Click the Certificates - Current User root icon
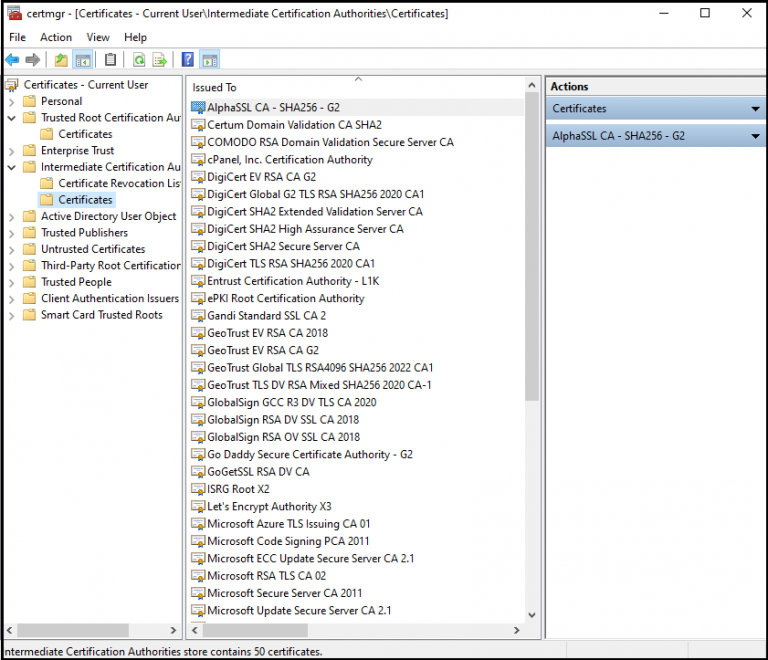This screenshot has width=768, height=660. click(12, 85)
